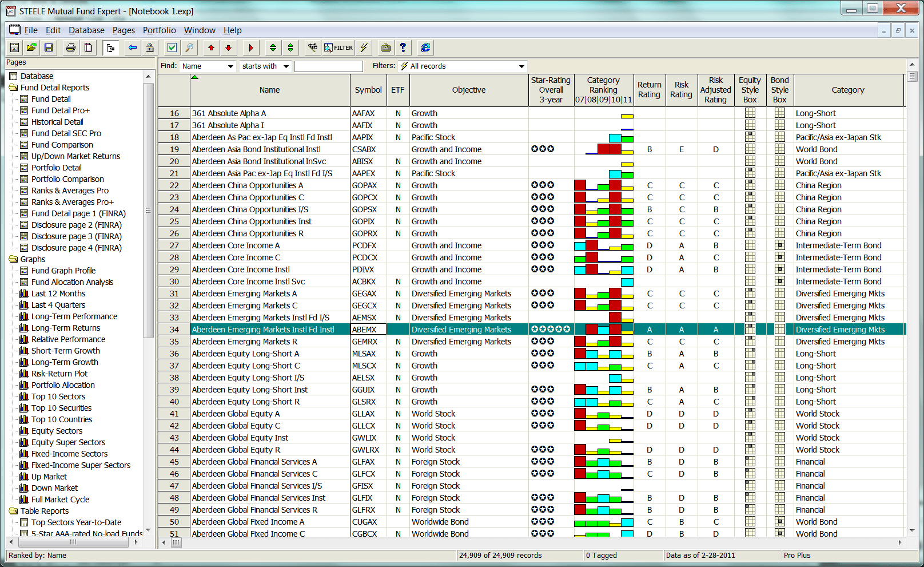Open the Filters 'All records' dropdown
The height and width of the screenshot is (567, 924).
463,66
